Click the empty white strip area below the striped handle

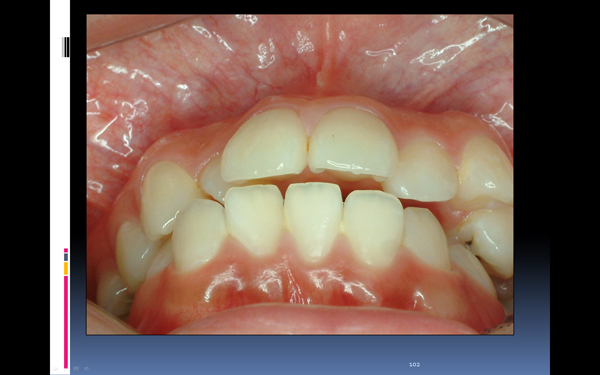(60, 153)
